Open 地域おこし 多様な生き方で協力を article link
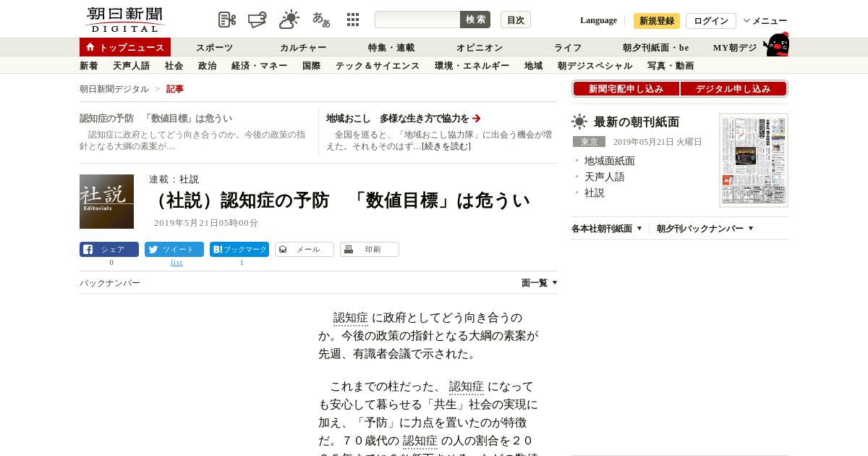Image resolution: width=868 pixels, height=456 pixels. pyautogui.click(x=404, y=118)
